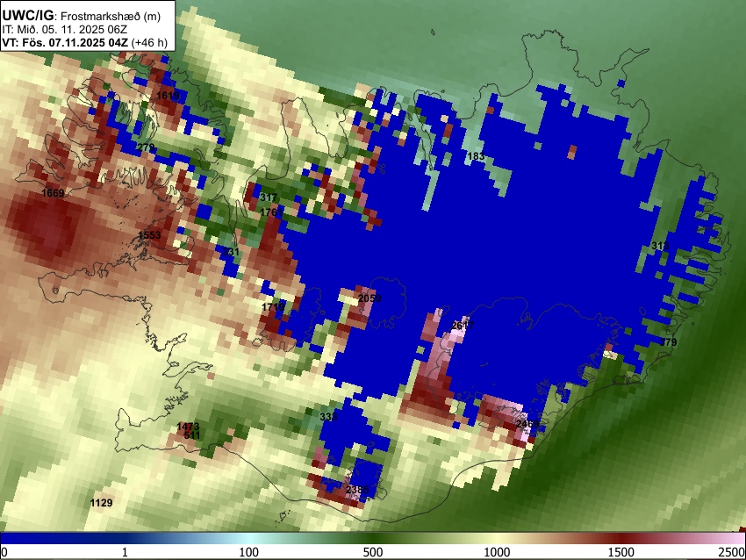Click the map value label "511"
Viewport: 746px width, 560px height.
pyautogui.click(x=191, y=435)
